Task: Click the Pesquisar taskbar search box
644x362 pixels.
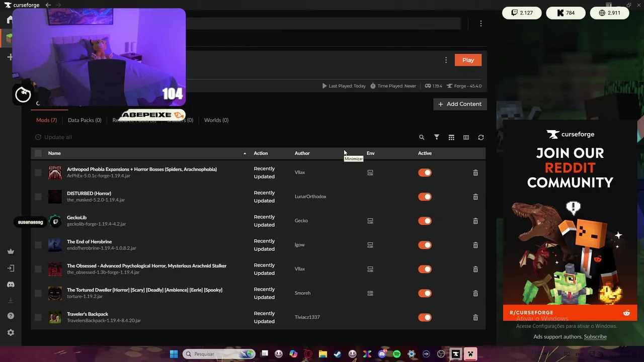Action: pyautogui.click(x=219, y=354)
